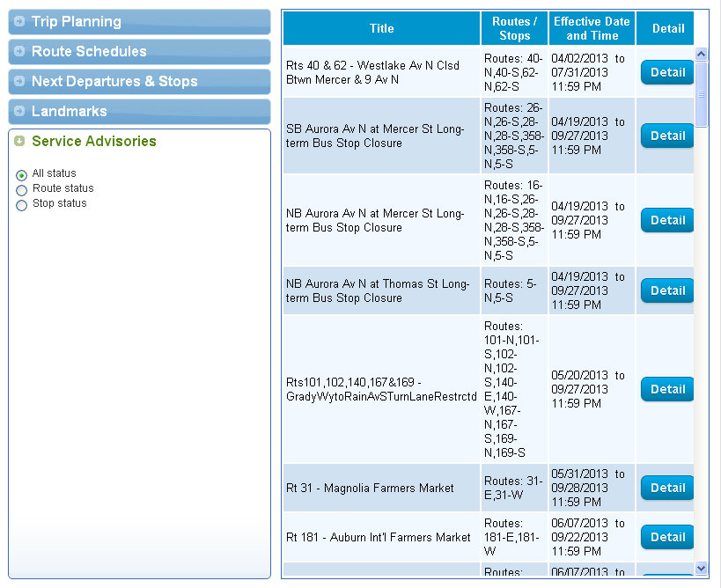Click routes cell 'Routes: 181-E,181-W'
This screenshot has height=588, width=721.
(x=514, y=537)
